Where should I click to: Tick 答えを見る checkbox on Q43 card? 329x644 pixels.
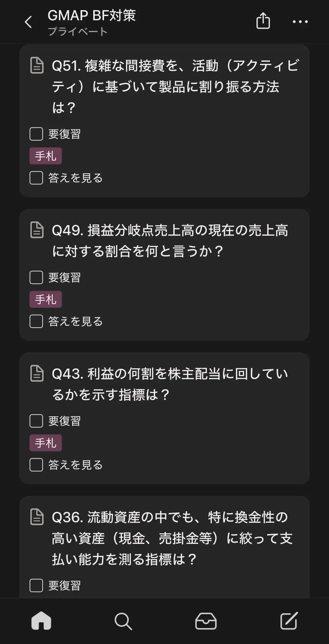(x=36, y=465)
